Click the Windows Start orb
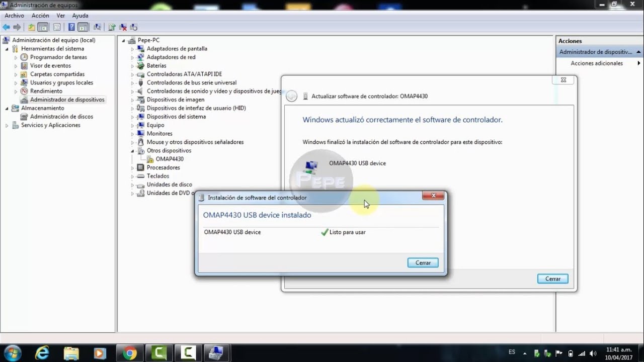 coord(12,353)
